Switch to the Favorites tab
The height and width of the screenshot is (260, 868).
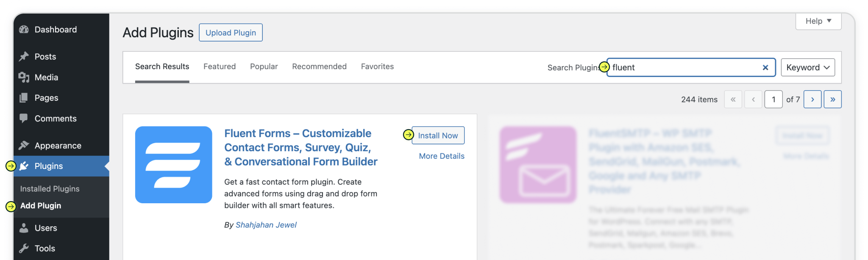pyautogui.click(x=378, y=66)
